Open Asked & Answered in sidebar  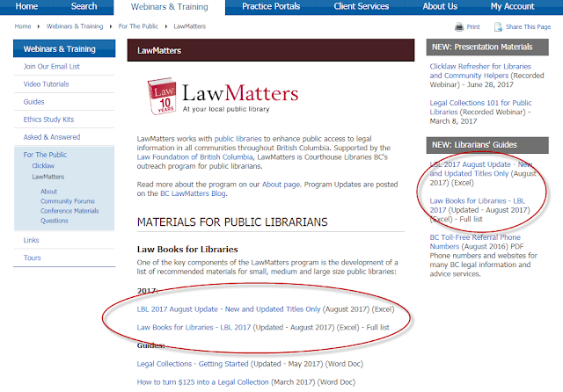click(x=52, y=136)
